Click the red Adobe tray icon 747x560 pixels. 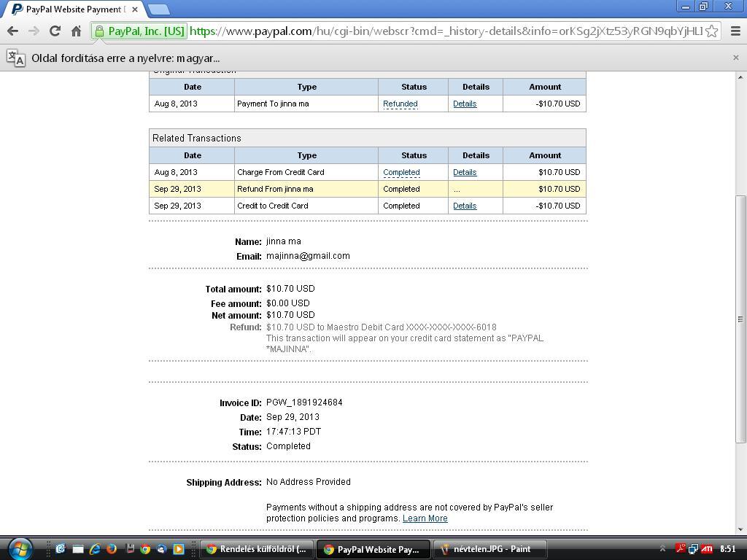pyautogui.click(x=681, y=549)
